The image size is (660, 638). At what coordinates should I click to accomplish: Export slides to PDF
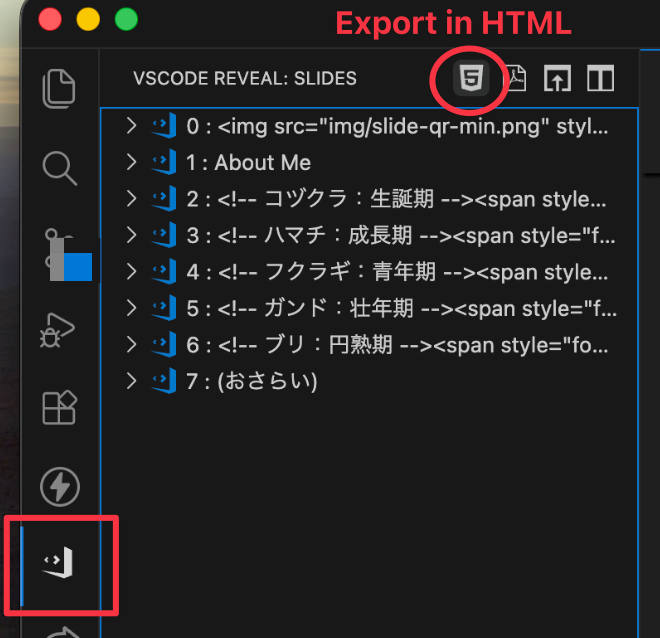point(516,78)
